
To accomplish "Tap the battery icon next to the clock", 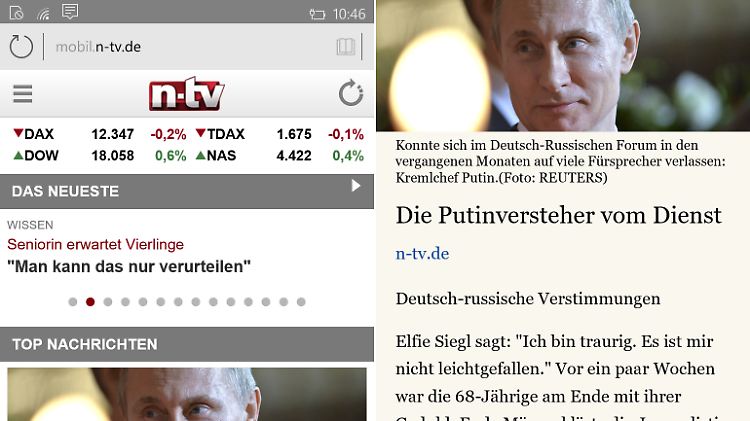I will tap(317, 14).
